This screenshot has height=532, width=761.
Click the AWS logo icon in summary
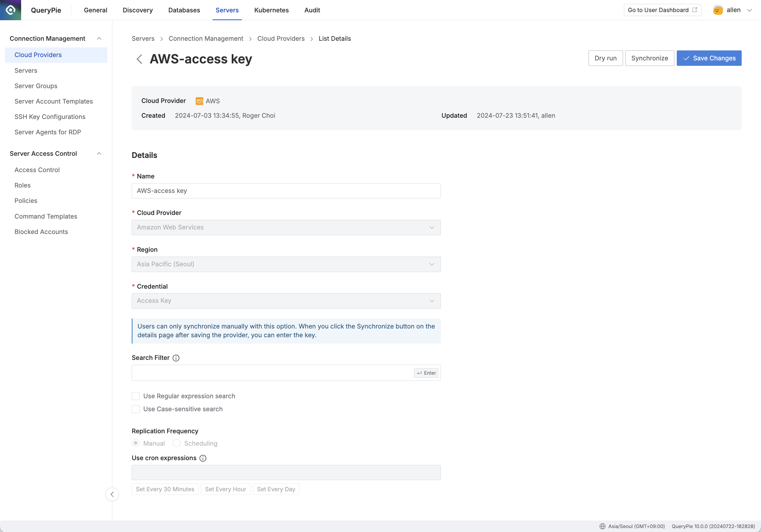pyautogui.click(x=199, y=101)
